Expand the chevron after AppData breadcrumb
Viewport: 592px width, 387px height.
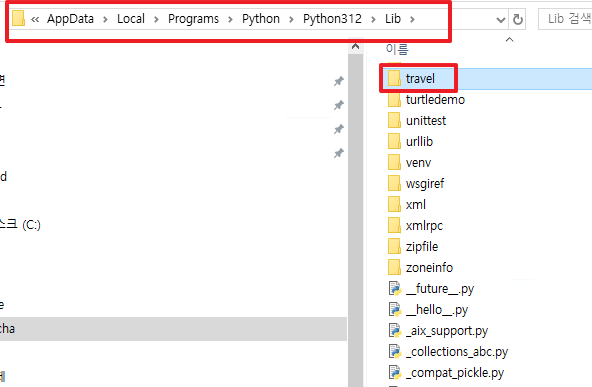tap(105, 19)
